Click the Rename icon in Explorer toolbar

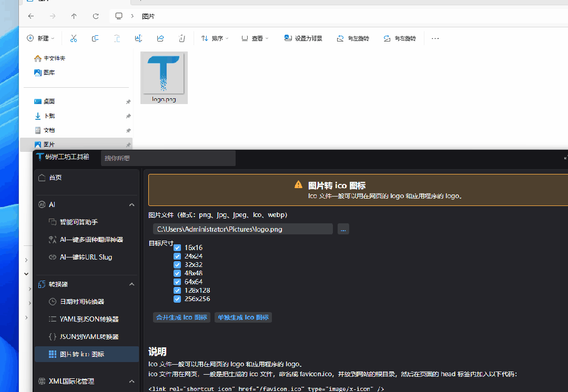(138, 38)
